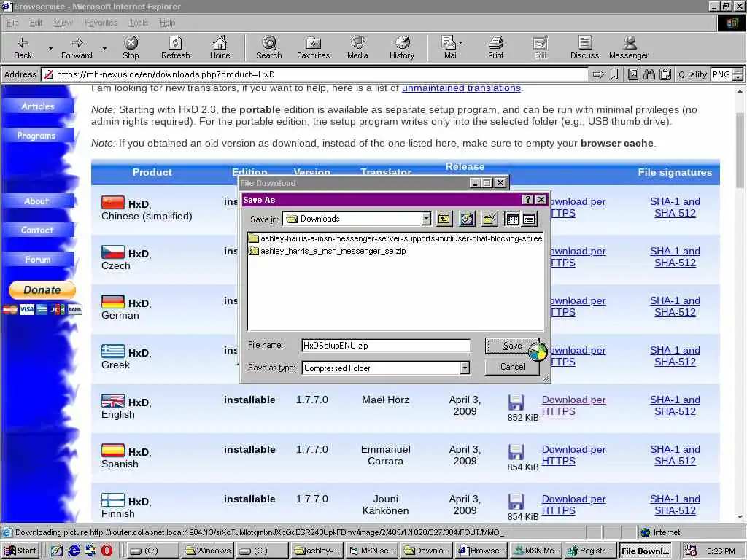Viewport: 747px width, 560px height.
Task: Click the Back toolbar button
Action: (23, 47)
